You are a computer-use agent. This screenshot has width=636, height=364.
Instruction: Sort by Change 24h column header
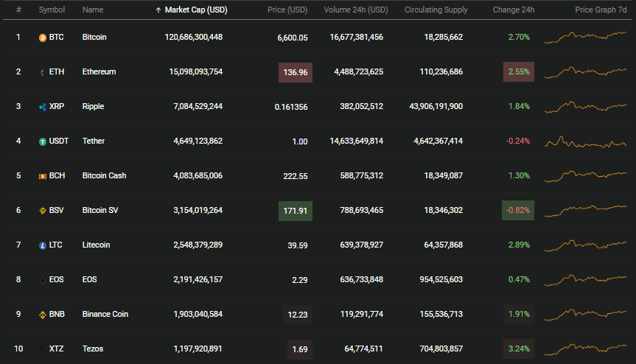point(514,10)
